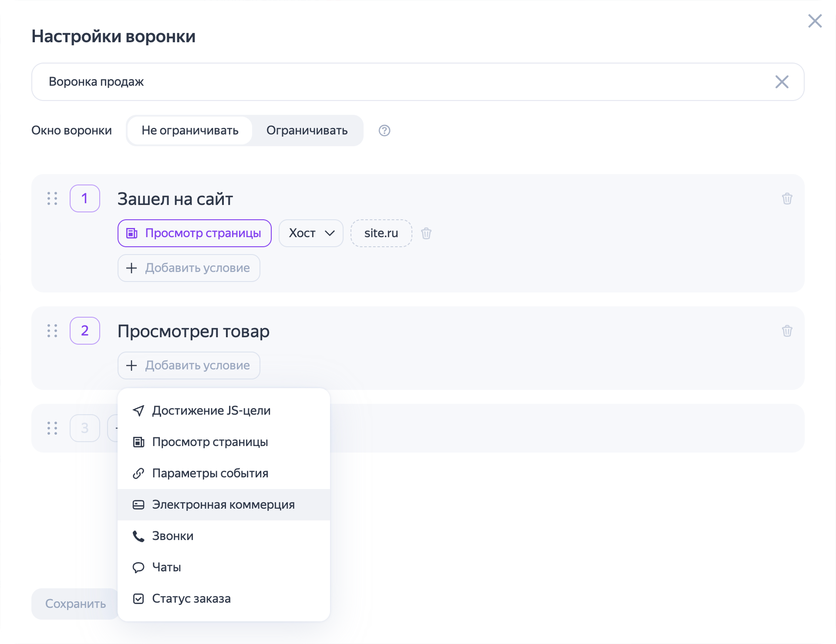Screen dimensions: 836x644
Task: Select 'Не ограничивать' window option
Action: point(190,131)
